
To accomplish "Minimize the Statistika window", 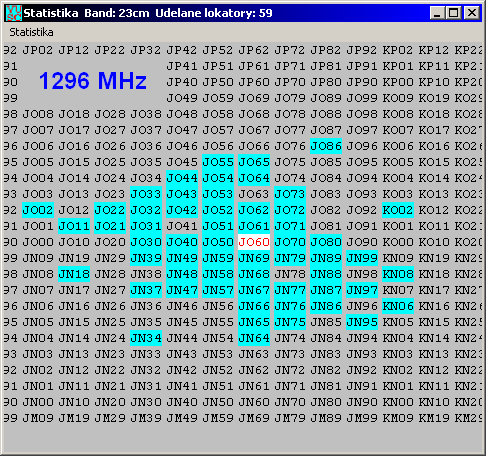I will click(438, 13).
